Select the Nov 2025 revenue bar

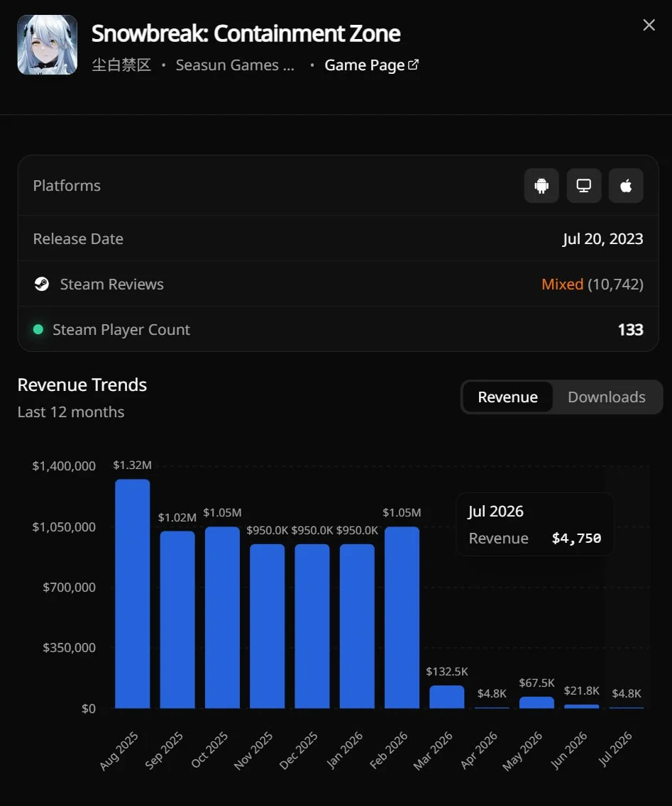(x=268, y=626)
